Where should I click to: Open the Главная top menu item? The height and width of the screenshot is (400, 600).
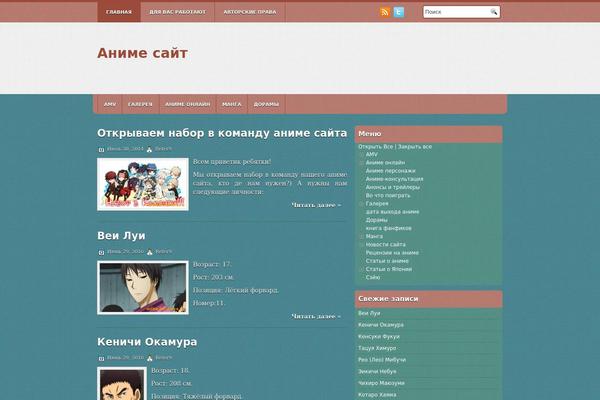[x=119, y=12]
